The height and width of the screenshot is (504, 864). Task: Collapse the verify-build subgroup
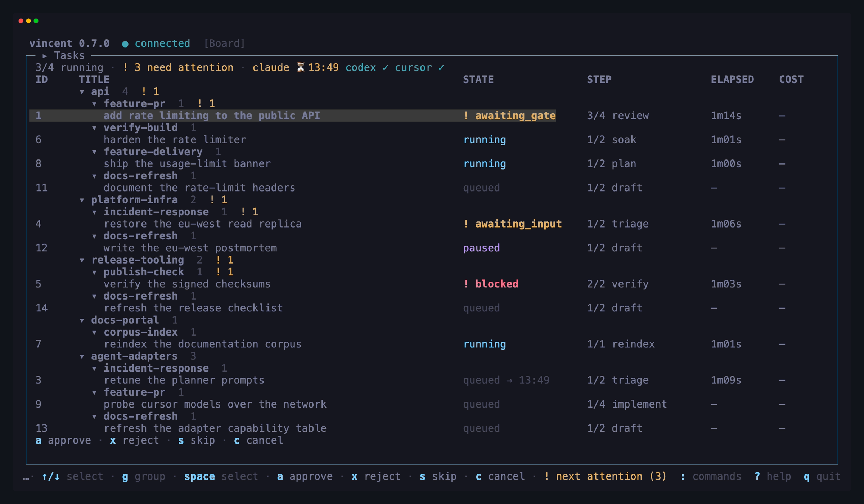point(94,128)
